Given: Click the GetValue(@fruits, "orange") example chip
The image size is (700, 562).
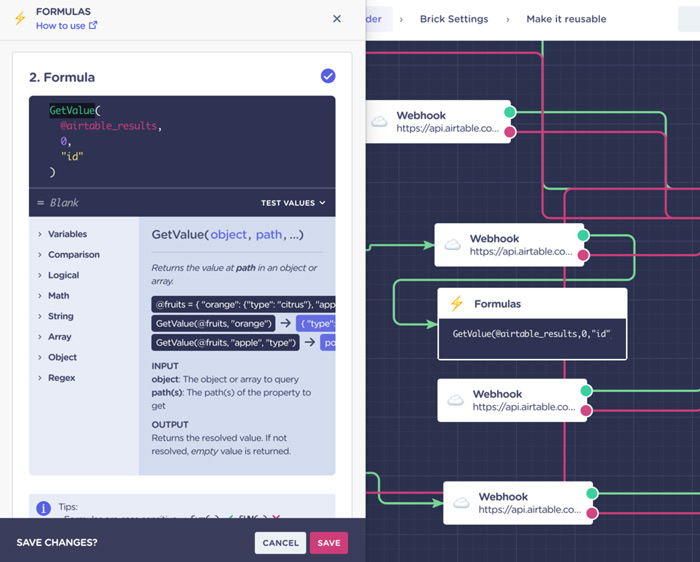Looking at the screenshot, I should [213, 324].
